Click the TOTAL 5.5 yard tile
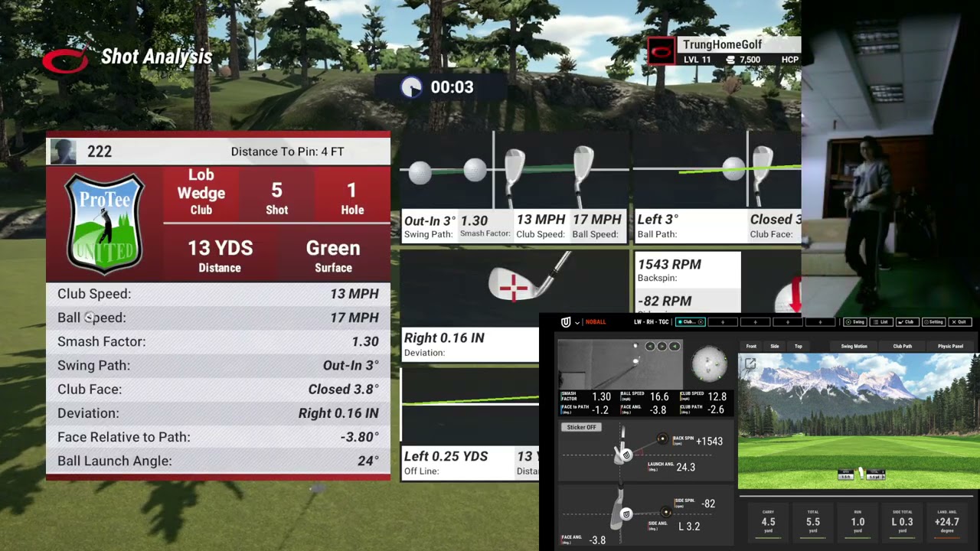Viewport: 980px width, 551px height. (813, 521)
